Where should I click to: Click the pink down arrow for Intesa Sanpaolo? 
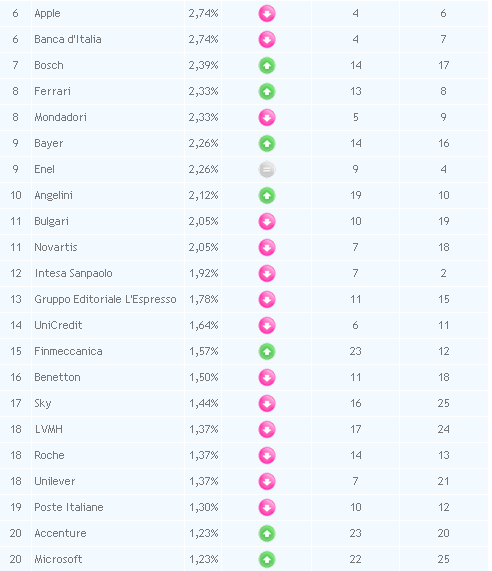coord(267,273)
